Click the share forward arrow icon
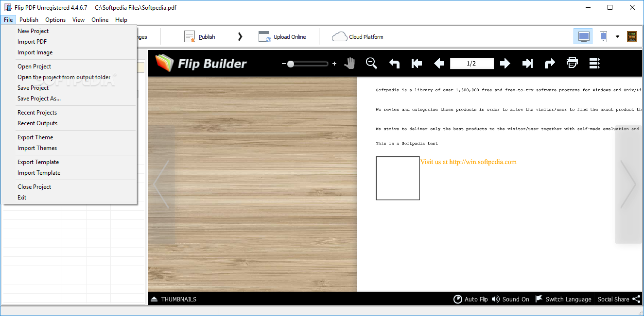The width and height of the screenshot is (644, 316). 550,64
